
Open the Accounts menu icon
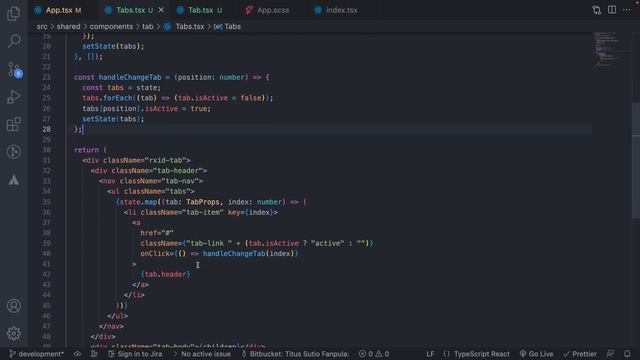[13, 306]
